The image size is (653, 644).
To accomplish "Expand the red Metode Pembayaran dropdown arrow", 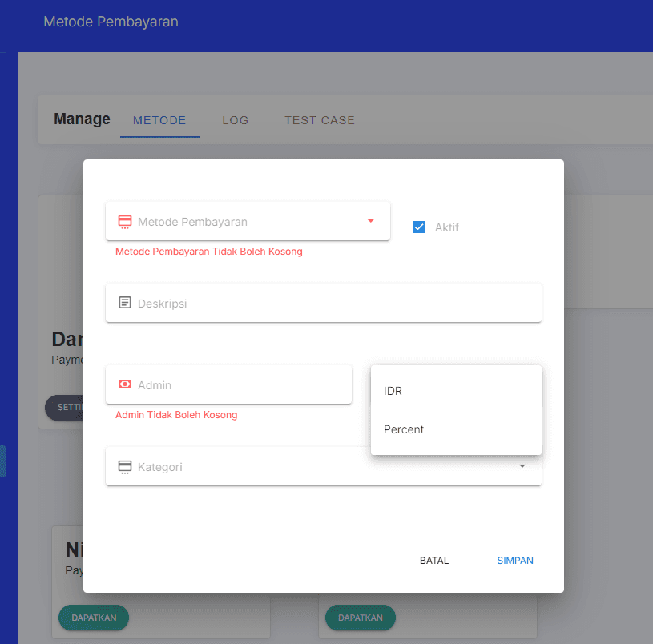I will tap(370, 221).
